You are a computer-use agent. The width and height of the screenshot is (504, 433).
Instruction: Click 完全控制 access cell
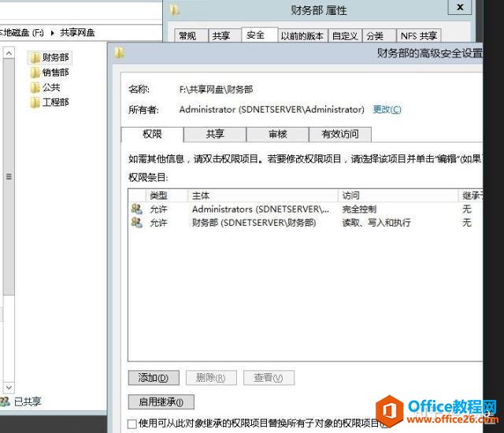(x=359, y=209)
